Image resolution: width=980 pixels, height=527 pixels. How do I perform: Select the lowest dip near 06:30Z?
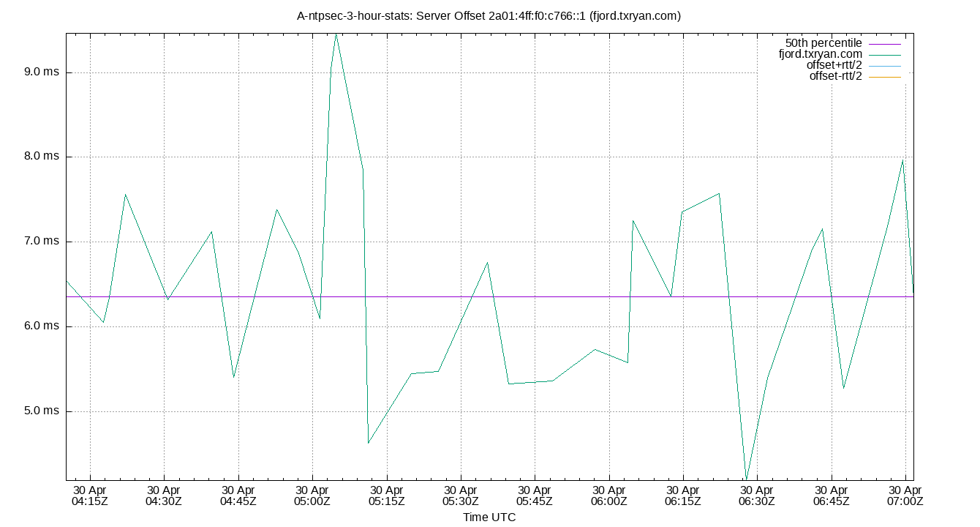pyautogui.click(x=745, y=476)
